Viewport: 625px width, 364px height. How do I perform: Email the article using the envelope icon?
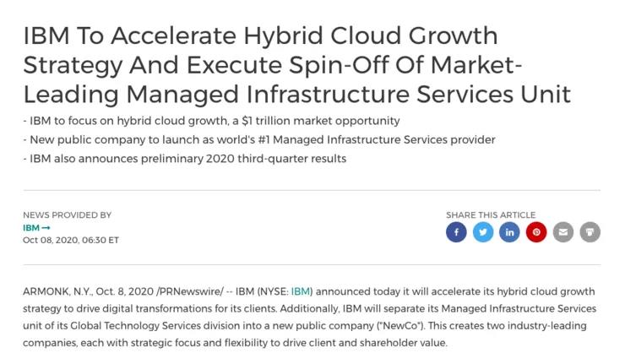pyautogui.click(x=562, y=232)
